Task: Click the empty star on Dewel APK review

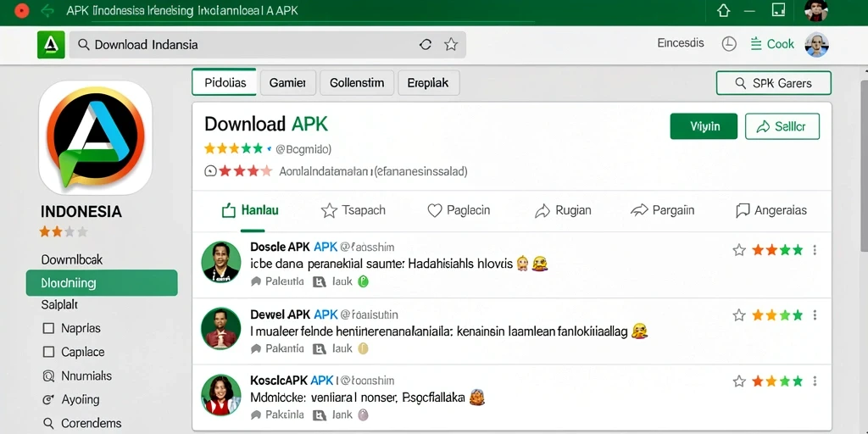Action: coord(739,315)
